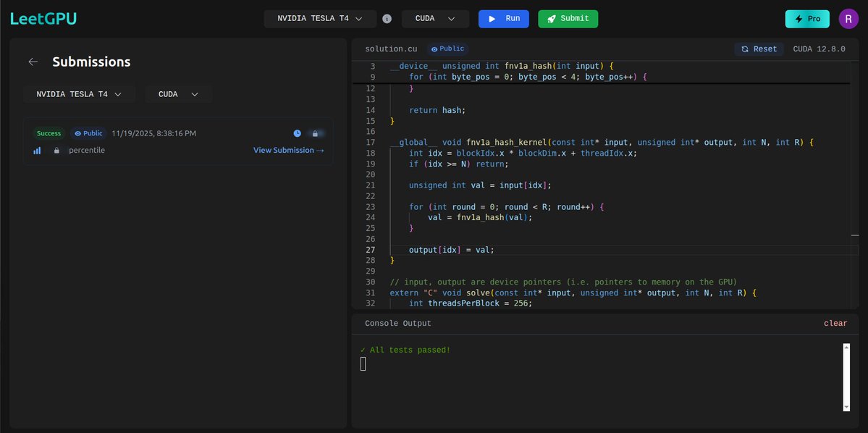
Task: Click the lock icon on the submission card
Action: 315,133
